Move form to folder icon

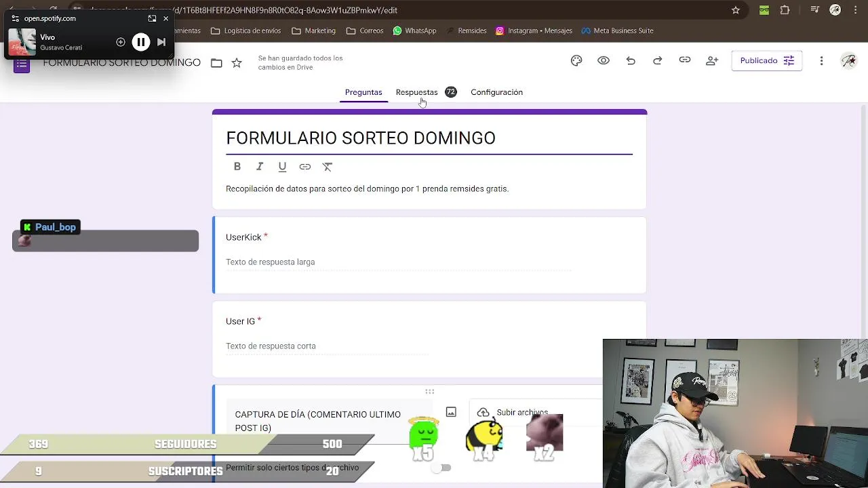(216, 63)
